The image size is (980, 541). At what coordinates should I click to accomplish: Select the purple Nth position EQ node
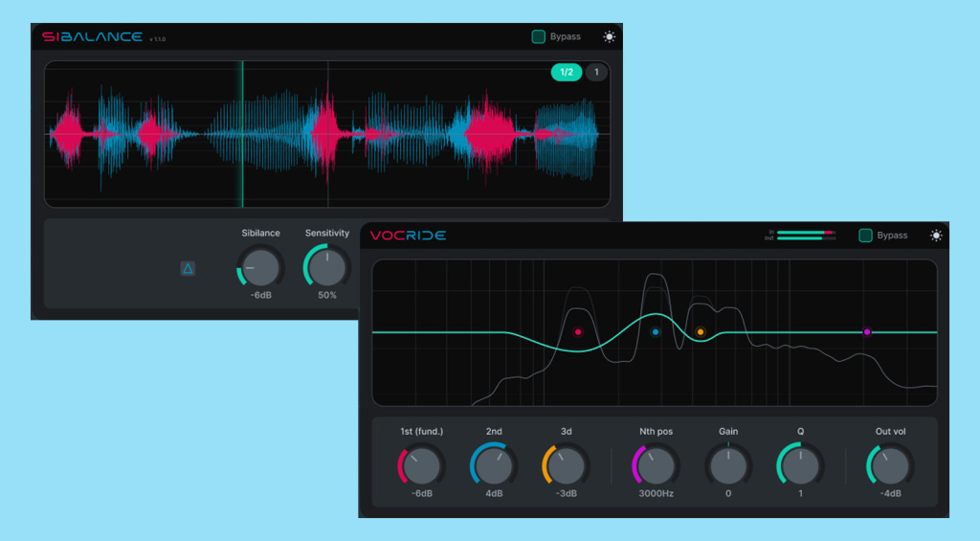[x=867, y=332]
